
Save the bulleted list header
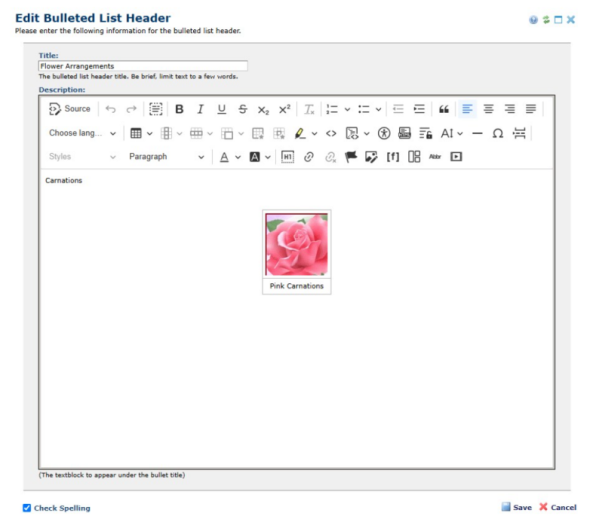(517, 507)
